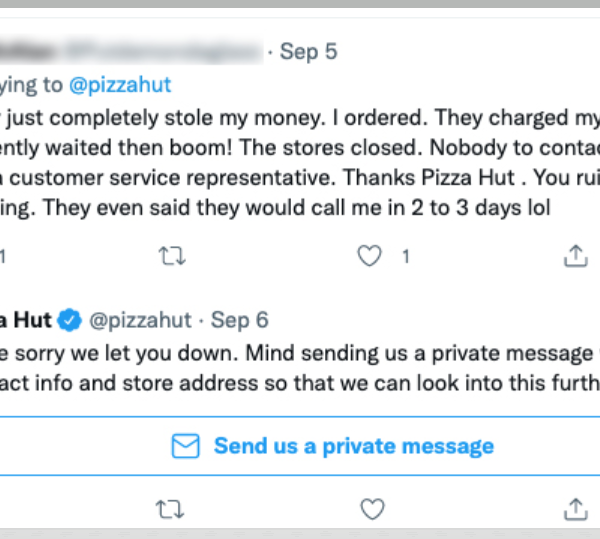Share Pizza Hut's Sep 6 reply
This screenshot has height=539, width=600.
click(x=576, y=509)
